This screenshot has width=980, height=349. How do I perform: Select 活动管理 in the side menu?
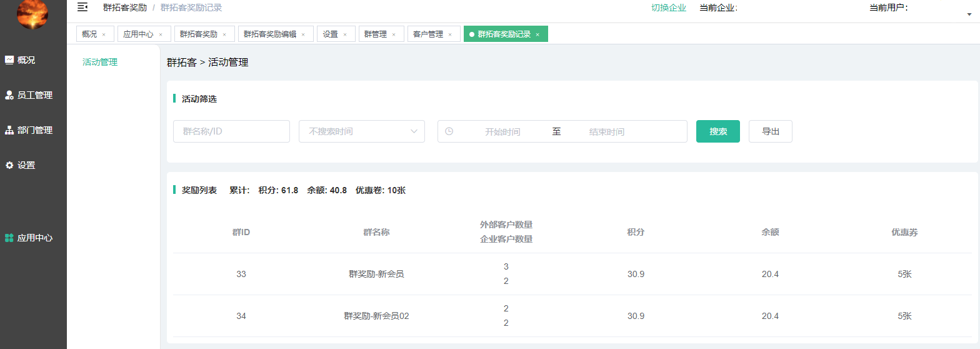[100, 62]
